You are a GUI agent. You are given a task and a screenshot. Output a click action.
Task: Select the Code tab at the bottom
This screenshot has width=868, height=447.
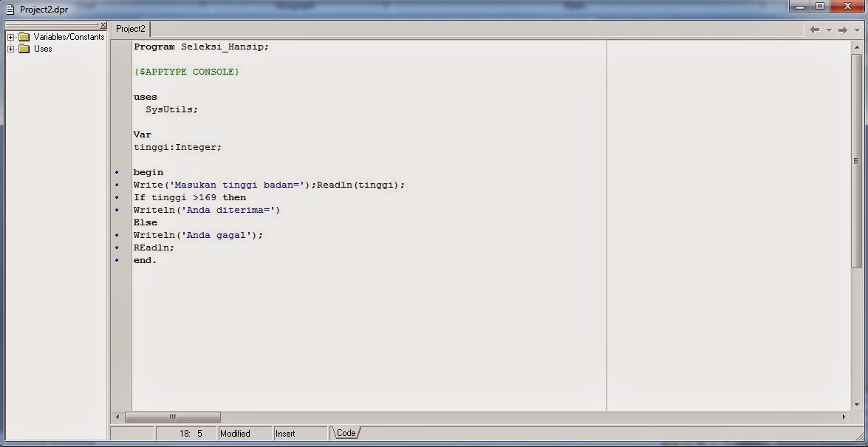[345, 433]
